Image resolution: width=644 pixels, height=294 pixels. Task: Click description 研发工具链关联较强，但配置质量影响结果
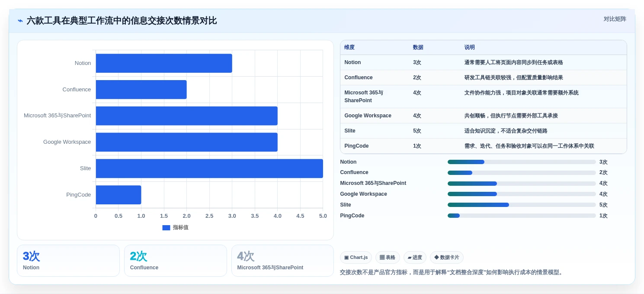coord(514,78)
